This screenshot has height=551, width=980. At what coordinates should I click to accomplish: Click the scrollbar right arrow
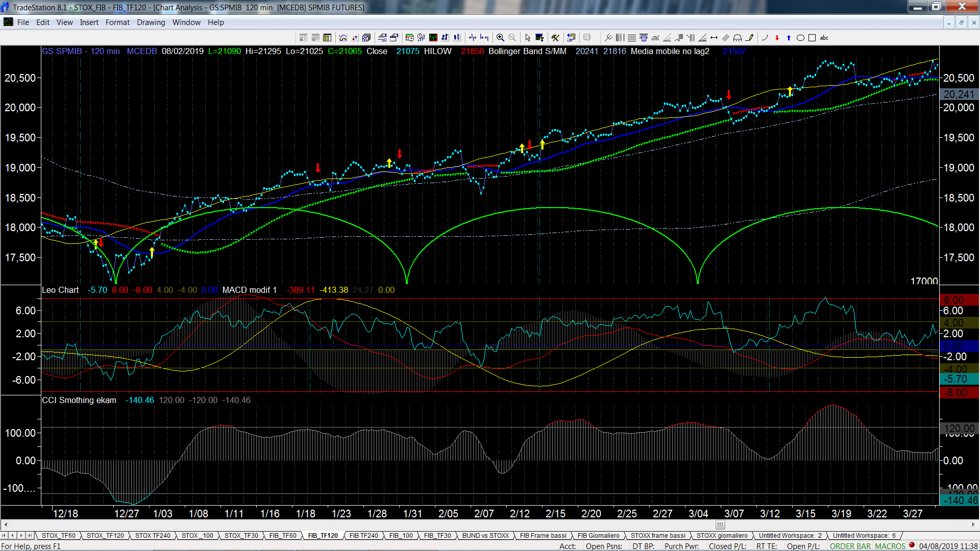tap(973, 524)
